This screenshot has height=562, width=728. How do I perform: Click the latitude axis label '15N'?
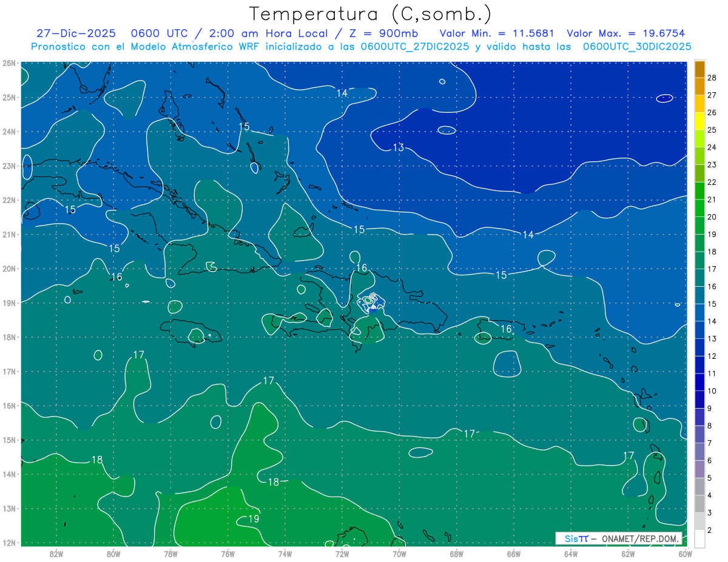pyautogui.click(x=9, y=440)
